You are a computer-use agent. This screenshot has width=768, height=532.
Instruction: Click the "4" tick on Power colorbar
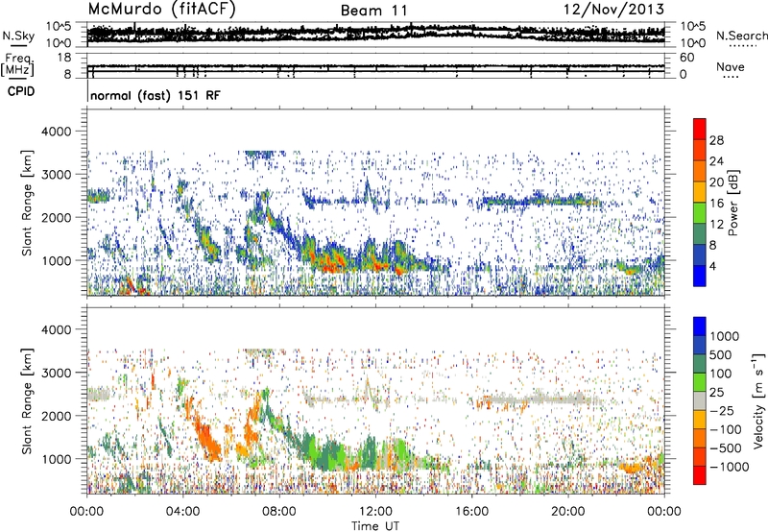(x=712, y=266)
